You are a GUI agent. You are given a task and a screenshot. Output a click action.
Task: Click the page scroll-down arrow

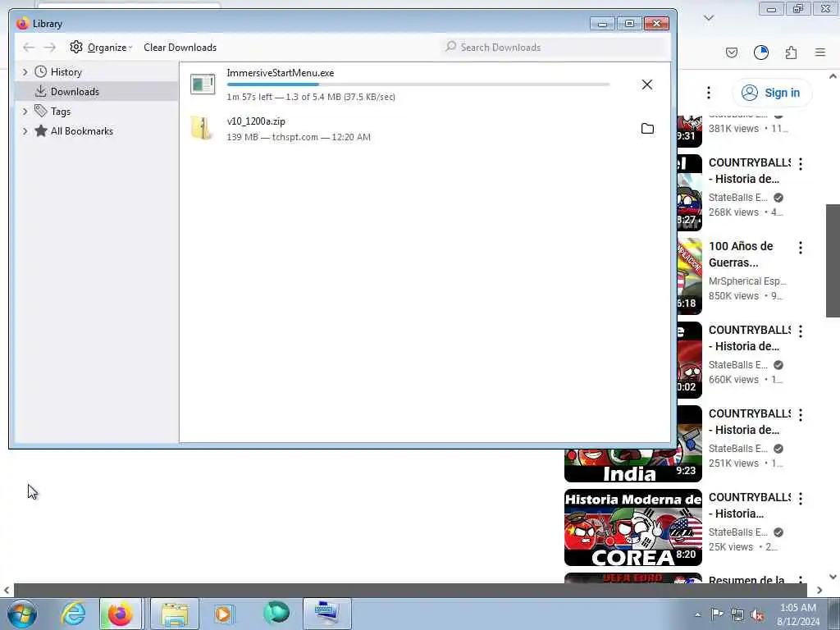(x=833, y=577)
